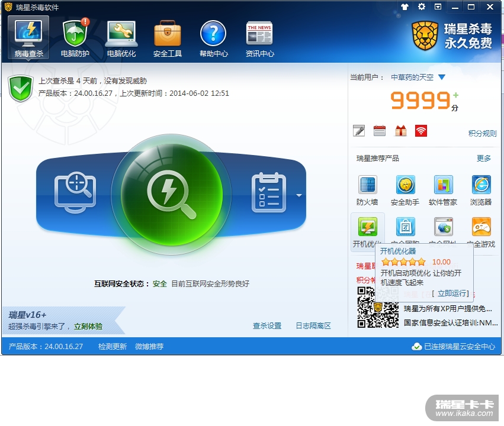Click the skin (T-shirt) icon in title bar
The image size is (504, 426).
coord(405,7)
